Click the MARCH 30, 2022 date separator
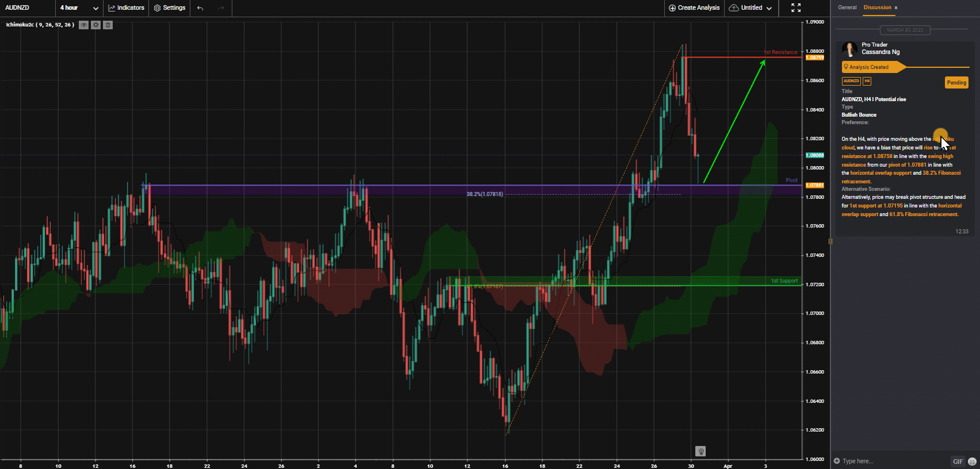980x469 pixels. pyautogui.click(x=905, y=30)
